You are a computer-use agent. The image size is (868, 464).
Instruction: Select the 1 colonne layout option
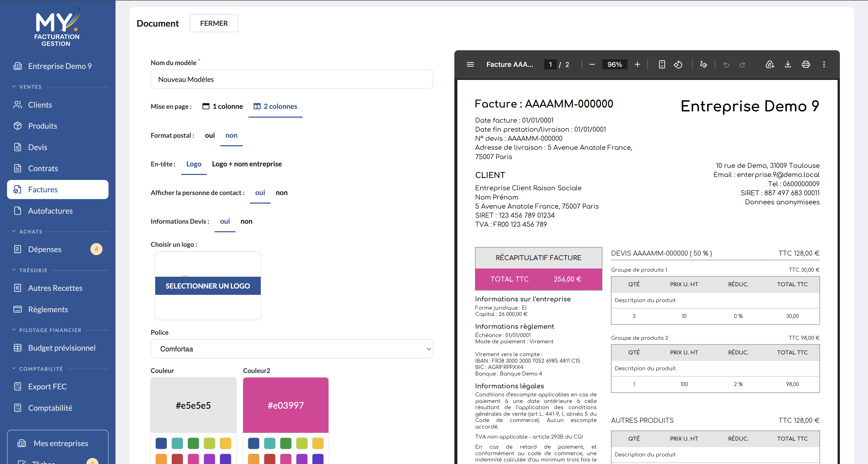tap(222, 107)
